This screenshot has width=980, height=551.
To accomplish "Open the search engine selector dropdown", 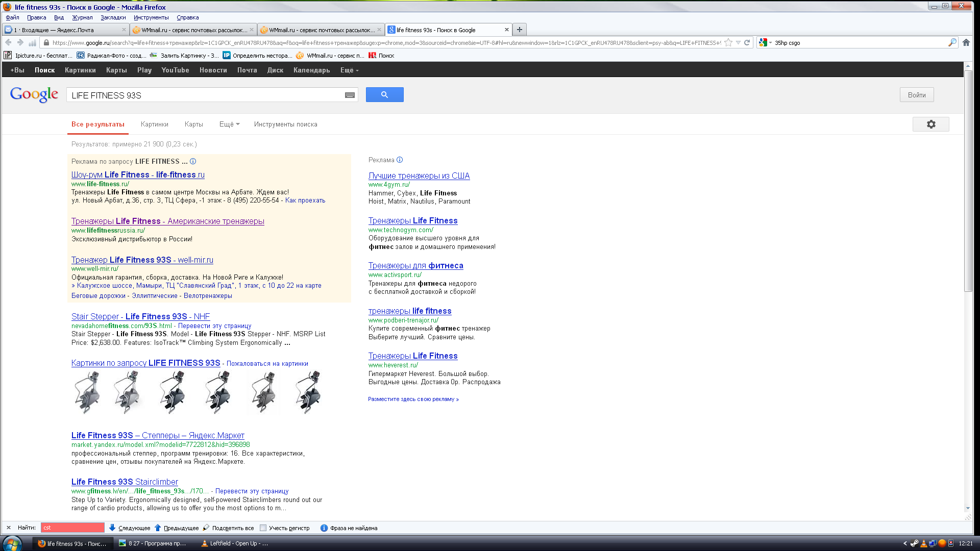I will pyautogui.click(x=765, y=43).
